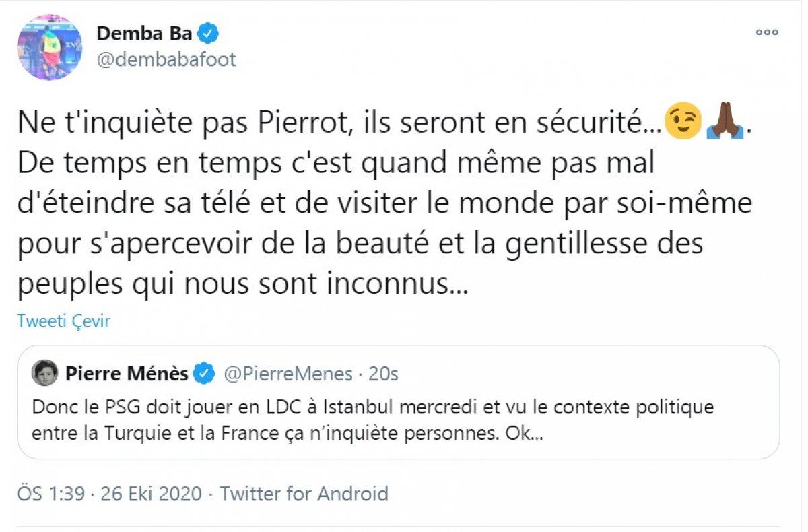Open the @dembabafoot handle link
Viewport: 808px width, 532px height.
pos(166,59)
